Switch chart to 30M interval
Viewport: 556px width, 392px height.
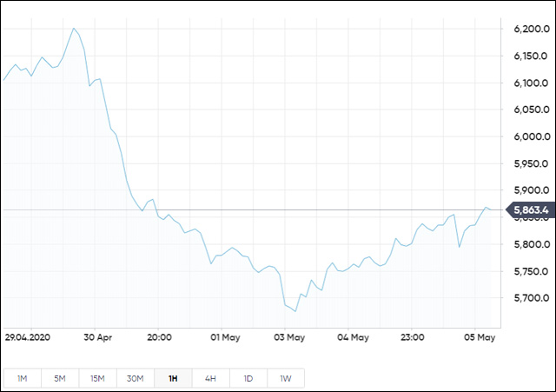136,378
